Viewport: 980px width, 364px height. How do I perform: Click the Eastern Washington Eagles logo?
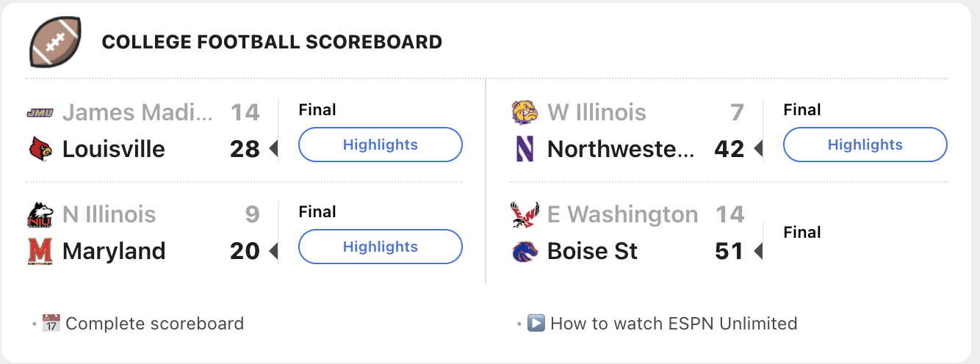pyautogui.click(x=525, y=215)
